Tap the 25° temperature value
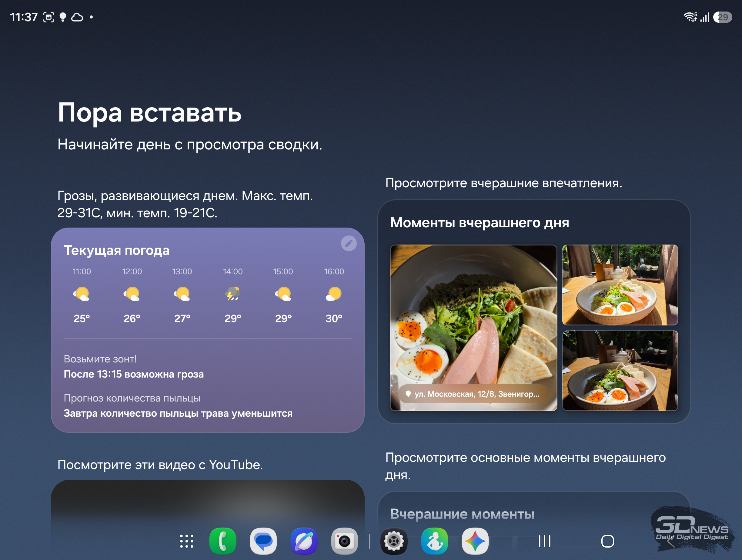The image size is (742, 560). click(82, 318)
